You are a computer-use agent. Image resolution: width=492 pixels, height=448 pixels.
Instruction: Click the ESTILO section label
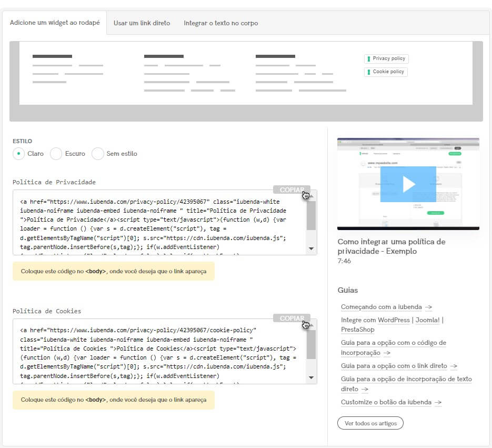click(x=22, y=141)
